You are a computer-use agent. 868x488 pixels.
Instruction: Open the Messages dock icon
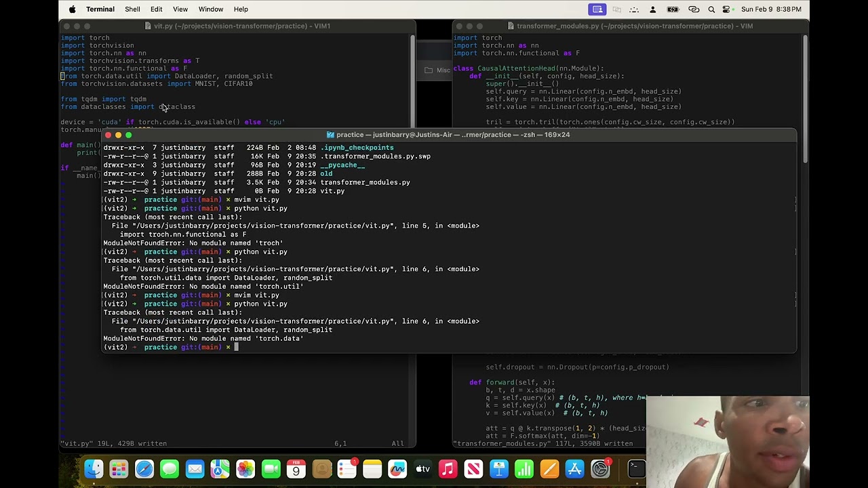click(170, 468)
